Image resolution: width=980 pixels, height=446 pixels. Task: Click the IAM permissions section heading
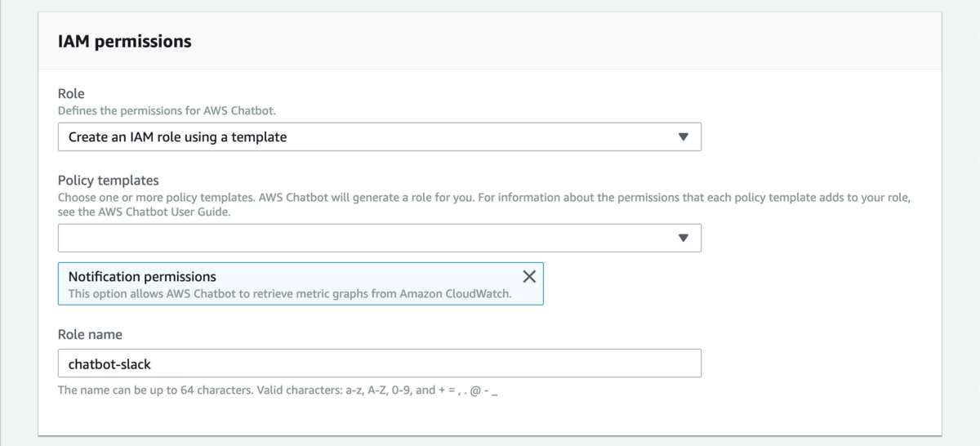coord(124,41)
